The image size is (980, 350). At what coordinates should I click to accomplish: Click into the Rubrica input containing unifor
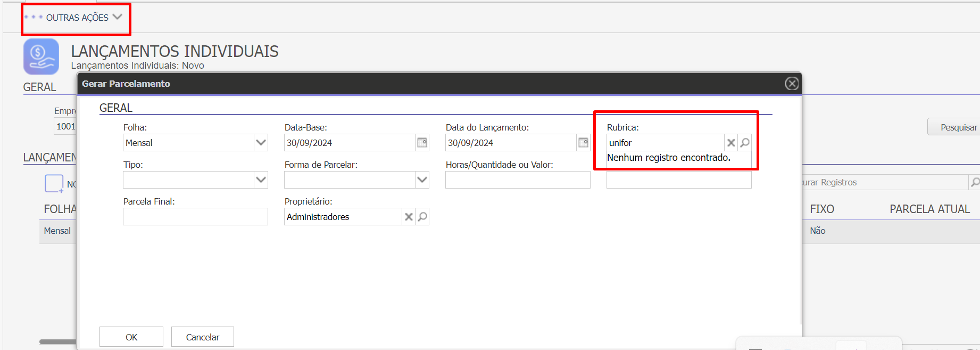coord(665,143)
